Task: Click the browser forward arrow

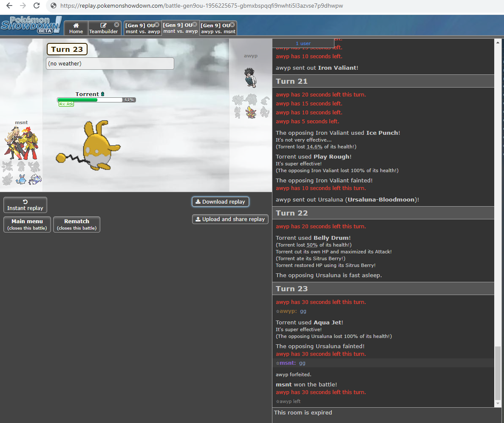Action: click(23, 6)
